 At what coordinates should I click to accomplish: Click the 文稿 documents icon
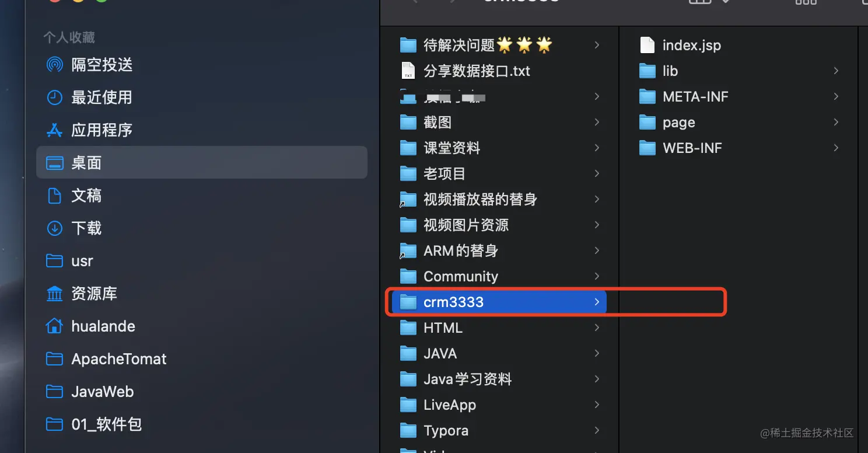[54, 195]
